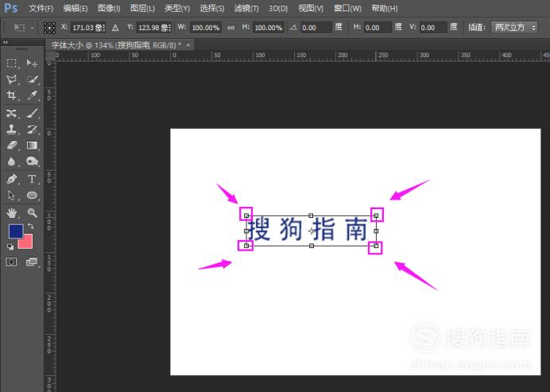Image resolution: width=550 pixels, height=392 pixels.
Task: Change the screen mode
Action: 32,262
